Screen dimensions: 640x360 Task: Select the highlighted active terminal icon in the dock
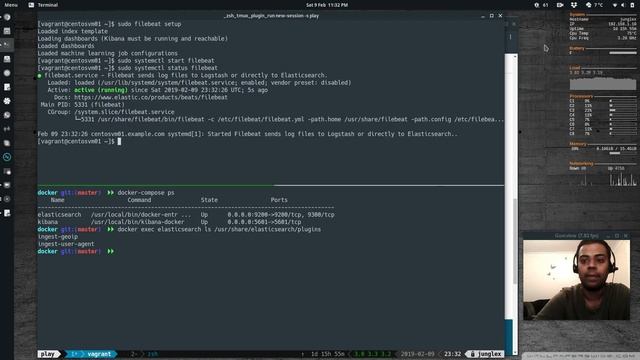coord(7,44)
